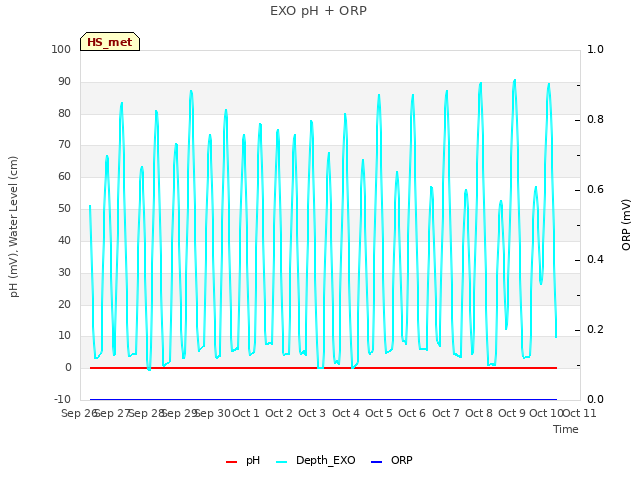Click the -10 left axis tick label
The width and height of the screenshot is (640, 480).
click(x=62, y=399)
